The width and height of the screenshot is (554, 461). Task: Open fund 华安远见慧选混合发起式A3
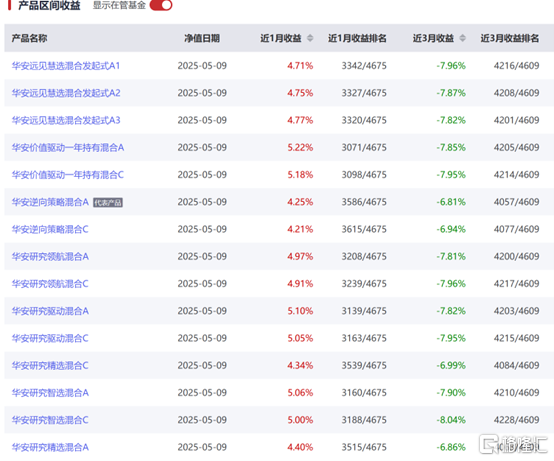[66, 120]
